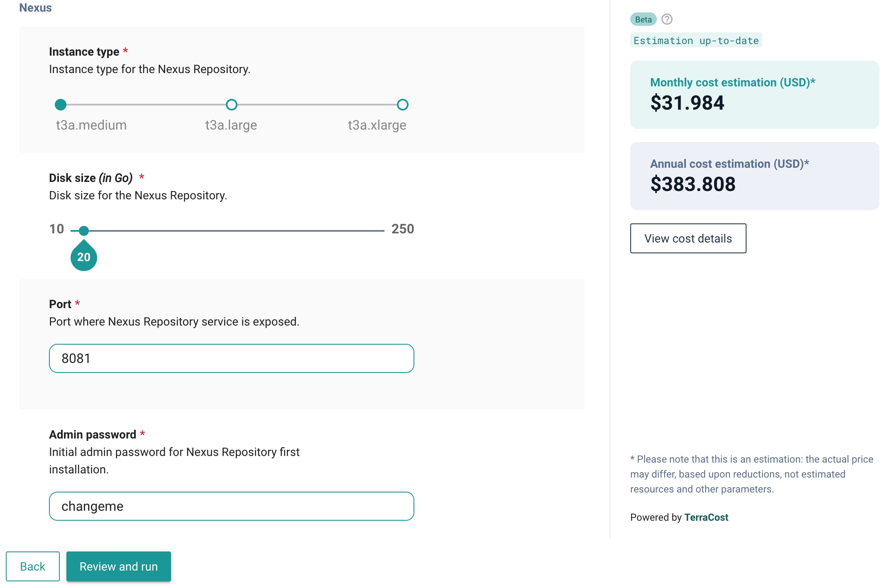Viewport: 886px width, 588px height.
Task: Click the Nexus section heading
Action: click(x=35, y=7)
